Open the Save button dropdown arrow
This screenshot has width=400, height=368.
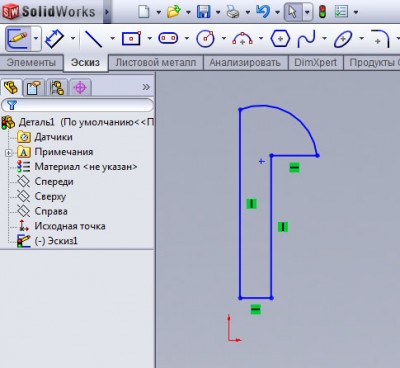click(x=218, y=13)
